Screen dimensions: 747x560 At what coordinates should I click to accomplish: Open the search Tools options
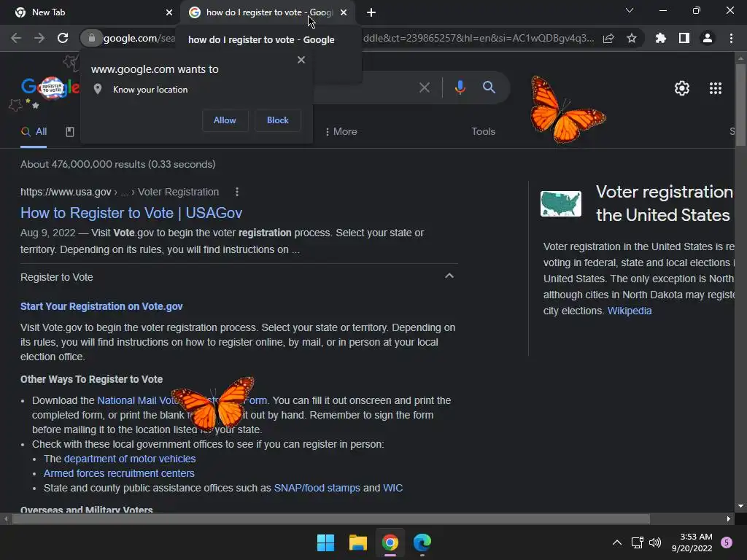tap(483, 131)
